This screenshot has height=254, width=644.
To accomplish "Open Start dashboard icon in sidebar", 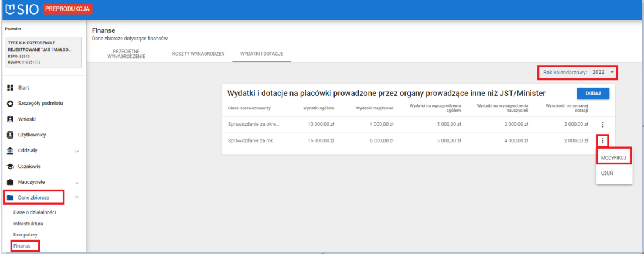I will [x=11, y=87].
